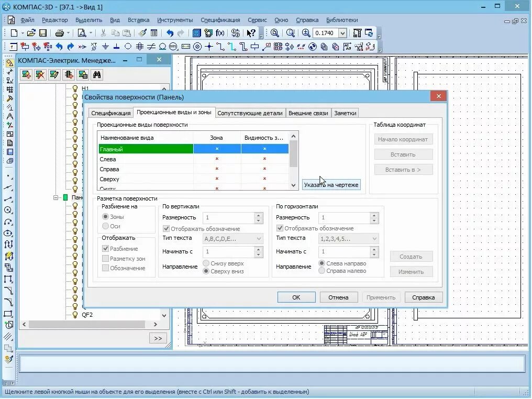The height and width of the screenshot is (399, 532).
Task: Open the f(x) variables icon
Action: click(220, 33)
